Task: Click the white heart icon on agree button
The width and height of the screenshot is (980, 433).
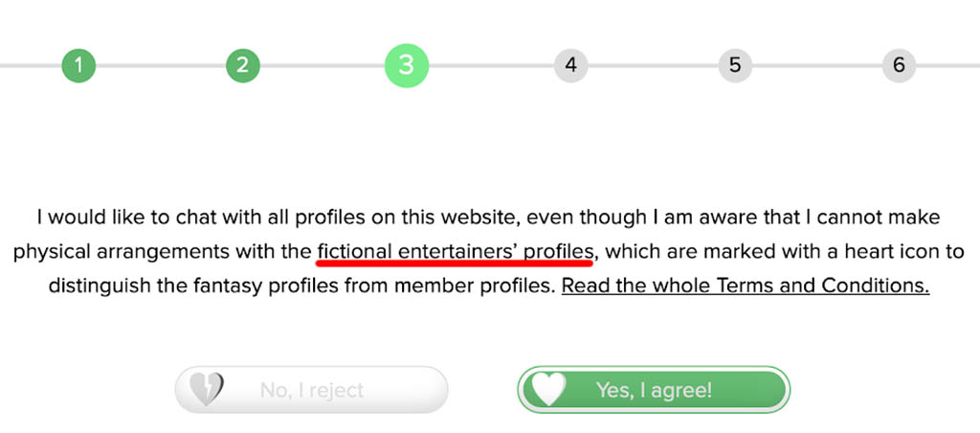Action: pos(545,389)
